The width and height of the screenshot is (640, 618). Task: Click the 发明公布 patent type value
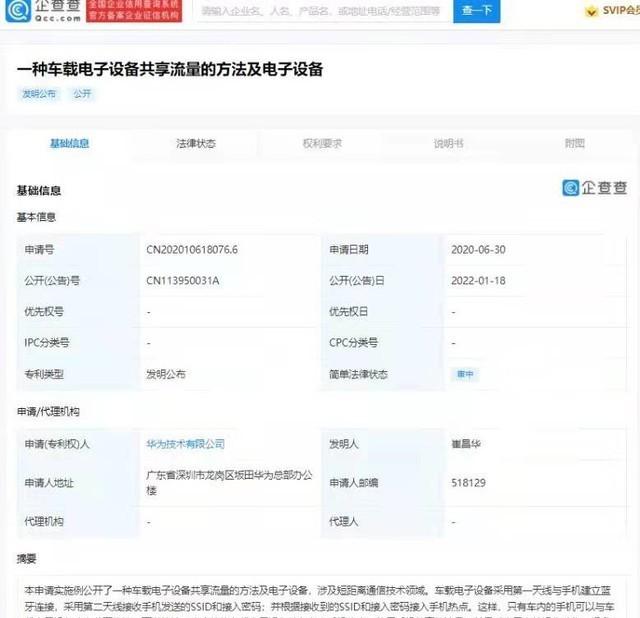(166, 374)
